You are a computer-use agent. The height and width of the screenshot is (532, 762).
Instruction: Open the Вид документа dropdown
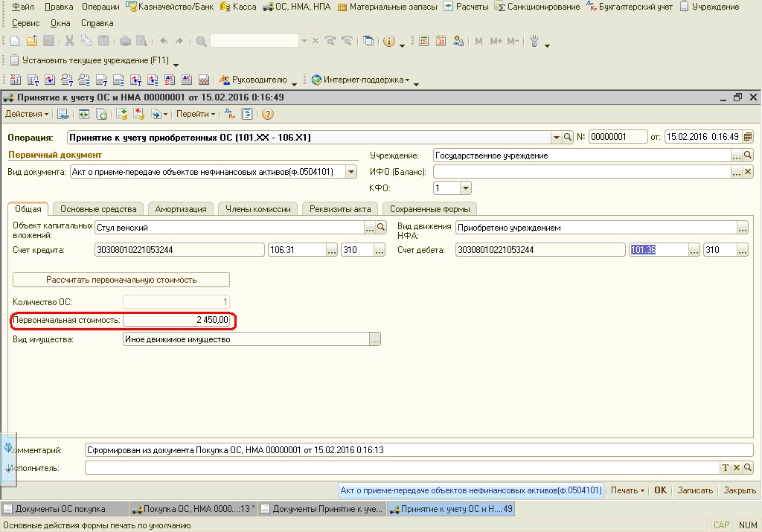(x=351, y=171)
